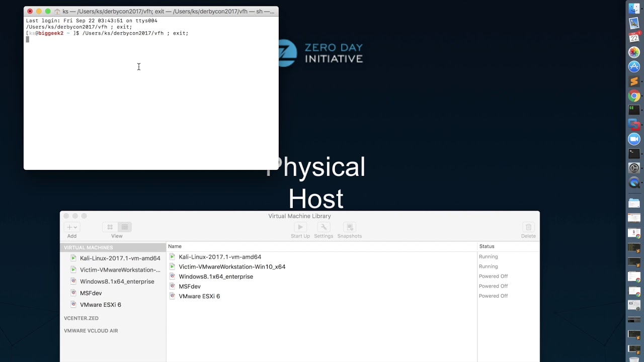This screenshot has height=362, width=644.
Task: Minimize the terminal with yellow button
Action: pyautogui.click(x=39, y=11)
